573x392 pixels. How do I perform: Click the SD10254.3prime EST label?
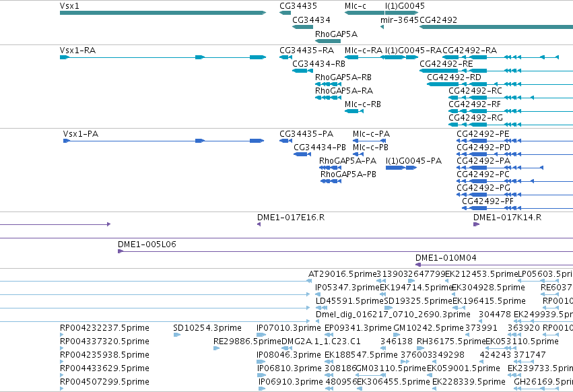[x=207, y=328]
